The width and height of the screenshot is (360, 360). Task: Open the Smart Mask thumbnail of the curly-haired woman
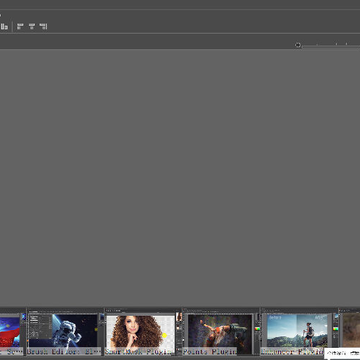(x=143, y=332)
